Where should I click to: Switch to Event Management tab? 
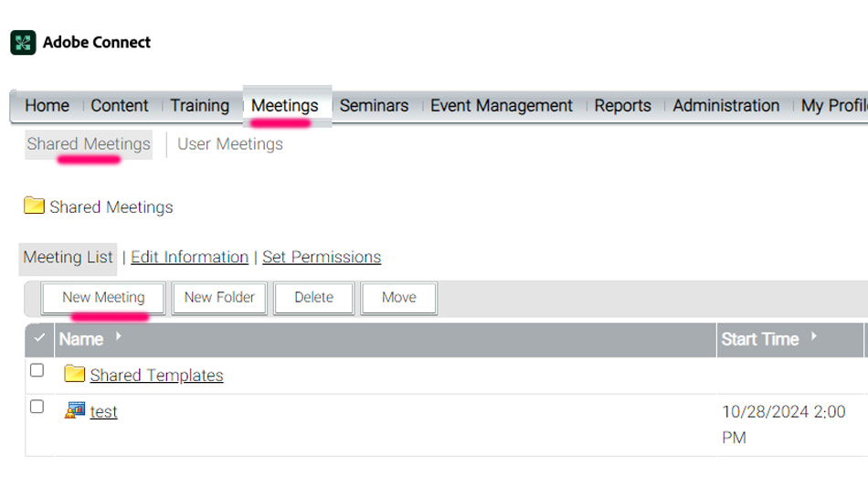(x=502, y=105)
